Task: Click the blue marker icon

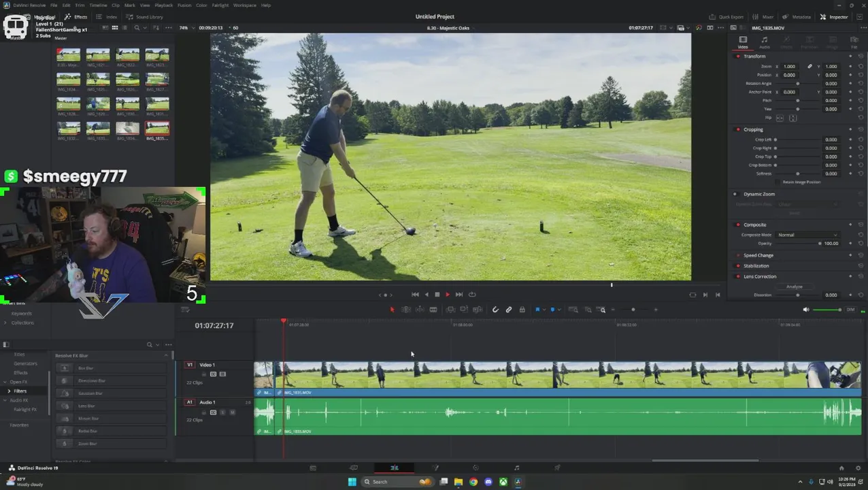Action: point(552,310)
